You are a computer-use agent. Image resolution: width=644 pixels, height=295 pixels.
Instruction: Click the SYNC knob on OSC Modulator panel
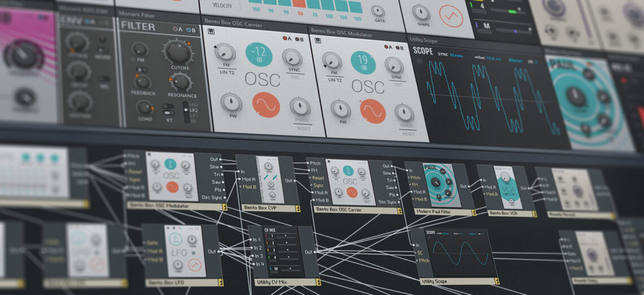click(x=394, y=65)
